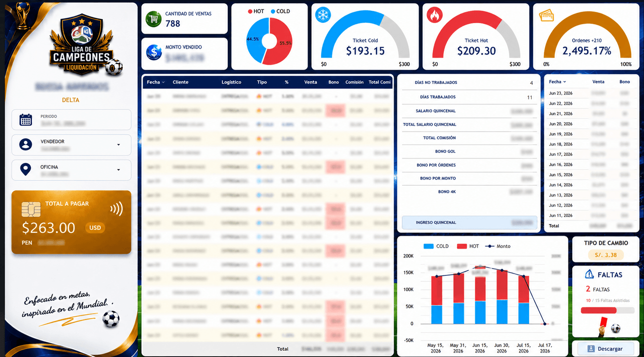
Task: Toggle Monto line in chart legend
Action: pos(498,246)
